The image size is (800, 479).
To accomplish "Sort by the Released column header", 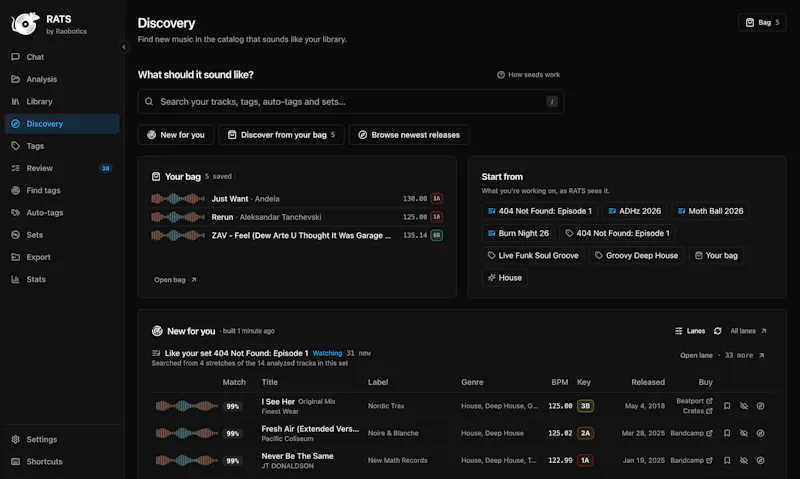I will [x=648, y=382].
